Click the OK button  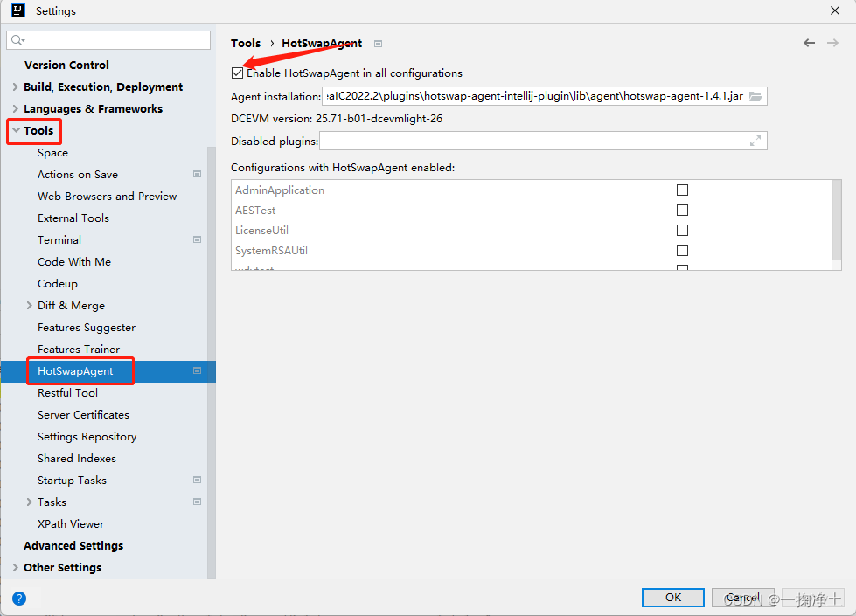pos(672,598)
